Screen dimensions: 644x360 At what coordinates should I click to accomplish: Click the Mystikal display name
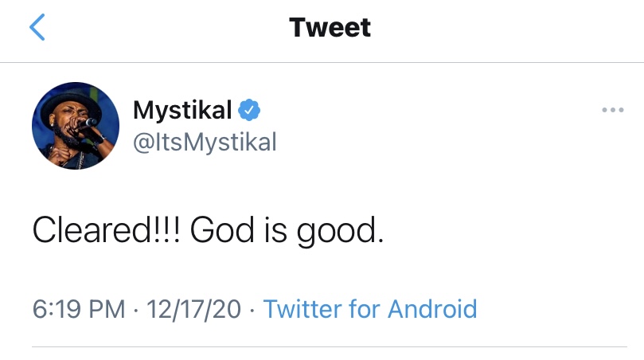click(x=182, y=110)
